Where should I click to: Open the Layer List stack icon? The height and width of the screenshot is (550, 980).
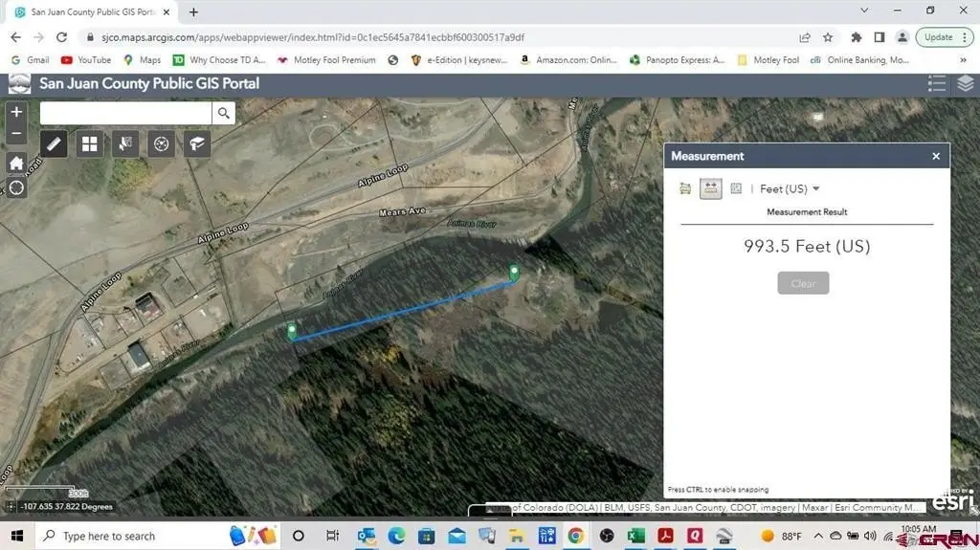965,83
